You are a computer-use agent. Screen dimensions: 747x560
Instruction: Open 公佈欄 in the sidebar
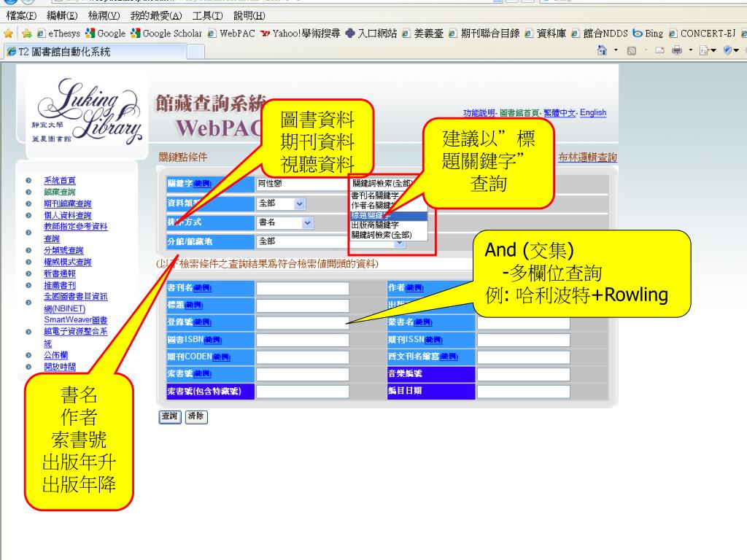click(x=55, y=355)
